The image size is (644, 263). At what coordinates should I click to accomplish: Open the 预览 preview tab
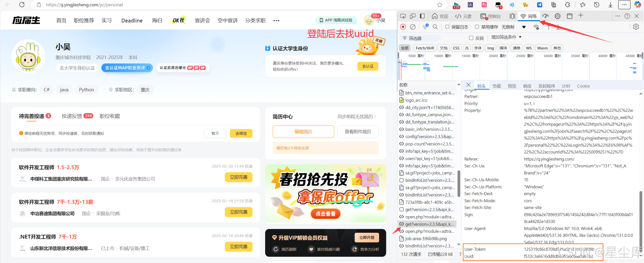(x=512, y=86)
